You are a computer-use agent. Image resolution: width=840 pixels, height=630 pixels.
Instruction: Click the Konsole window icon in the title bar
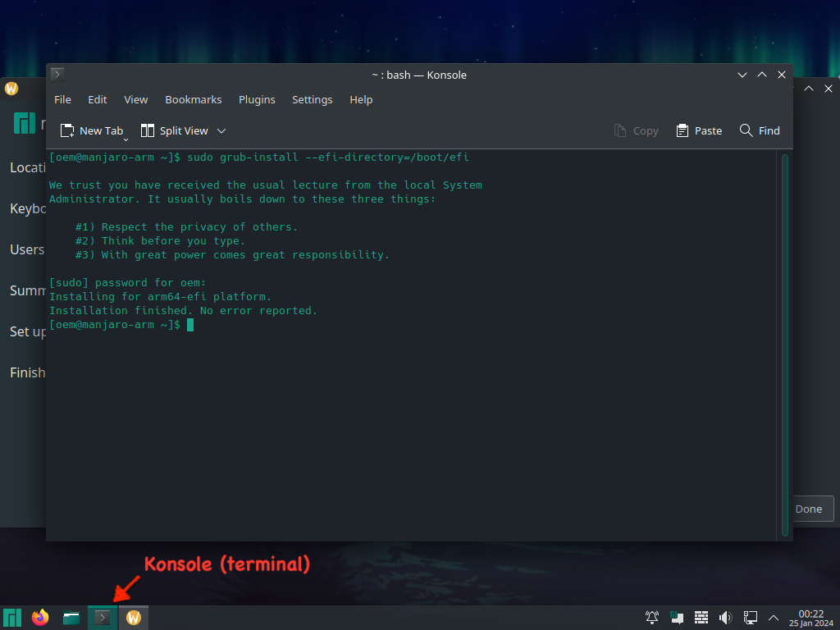(57, 75)
